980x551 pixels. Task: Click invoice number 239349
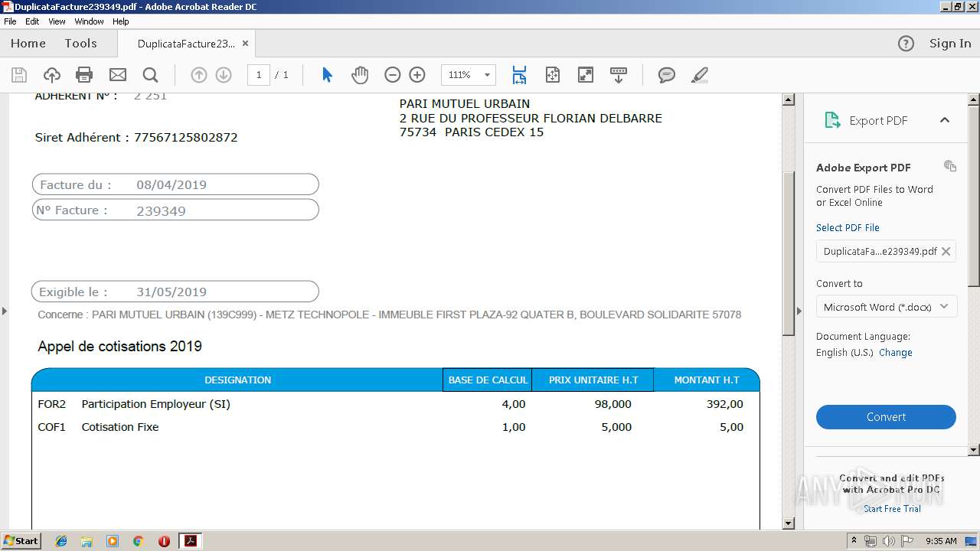coord(161,210)
